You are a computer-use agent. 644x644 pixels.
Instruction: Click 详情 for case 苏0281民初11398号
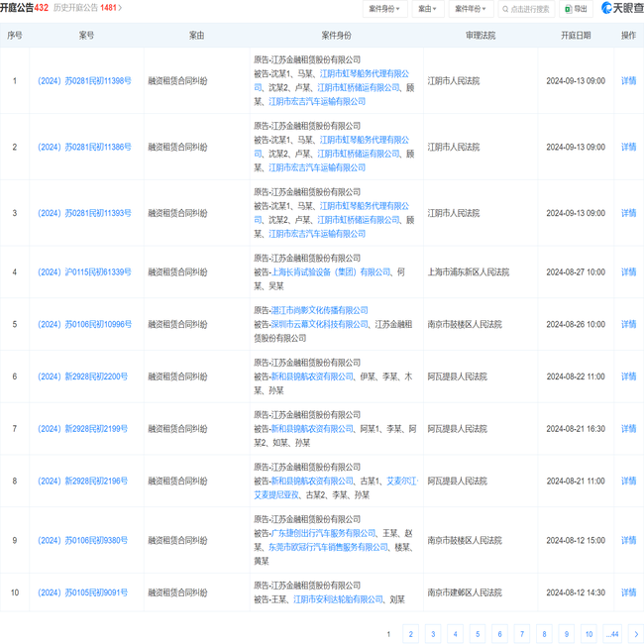[628, 81]
